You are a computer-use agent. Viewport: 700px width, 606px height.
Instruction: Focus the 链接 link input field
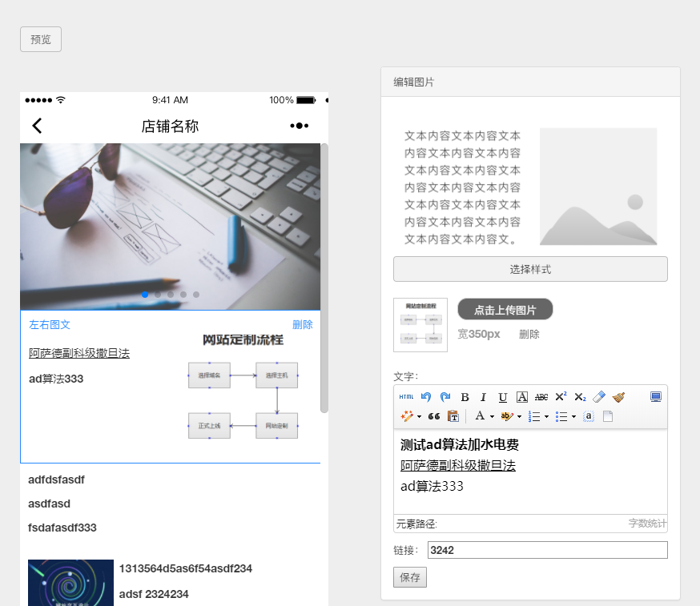tap(548, 550)
